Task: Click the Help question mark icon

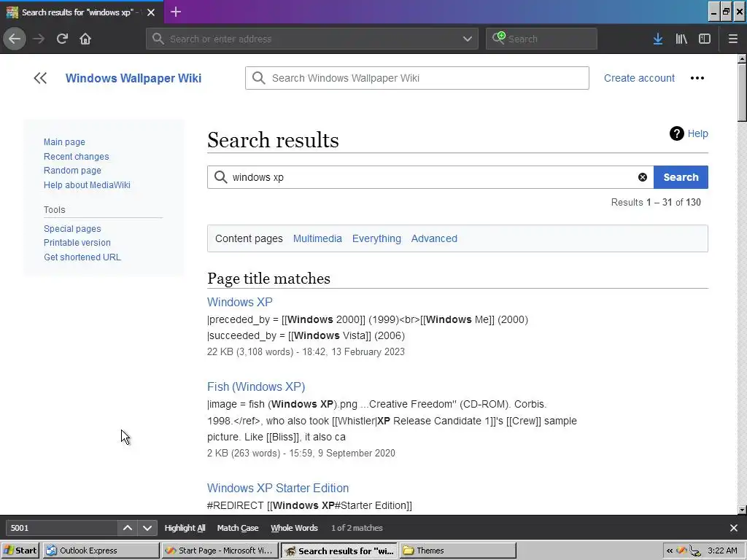Action: pos(676,133)
